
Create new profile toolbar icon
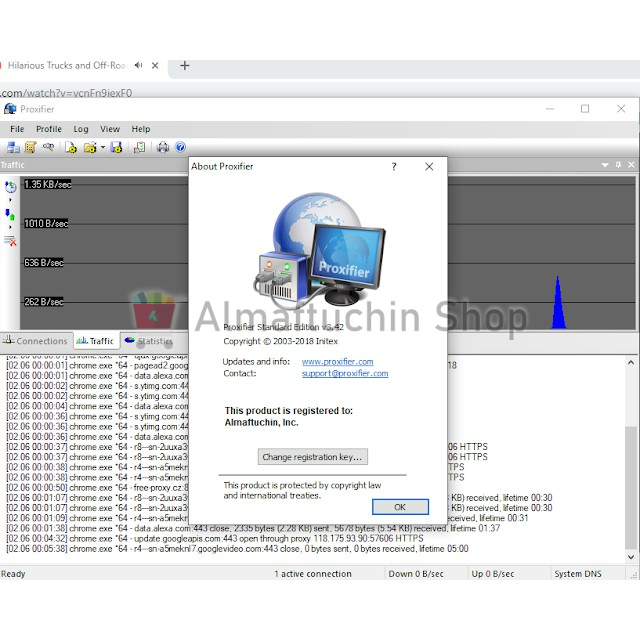coord(71,147)
